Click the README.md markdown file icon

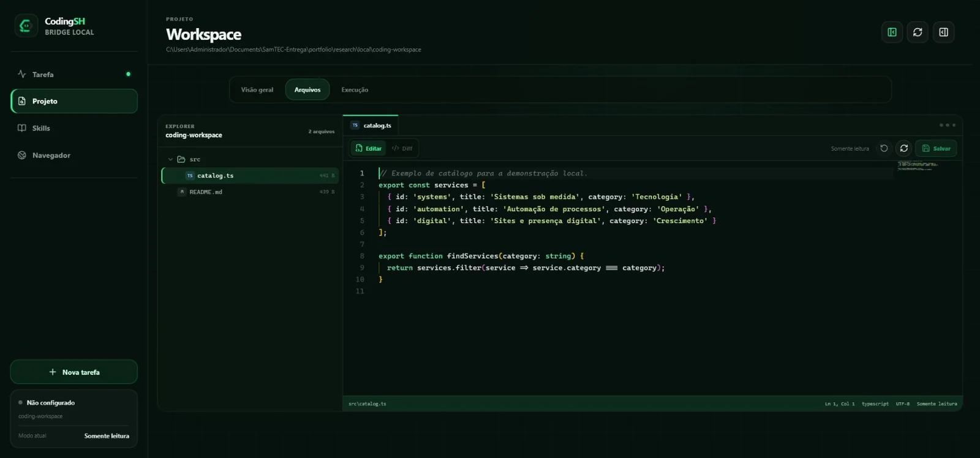[182, 192]
